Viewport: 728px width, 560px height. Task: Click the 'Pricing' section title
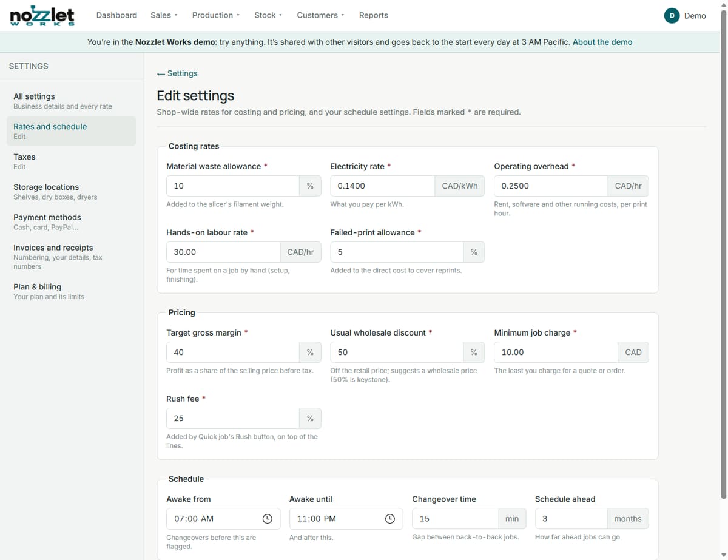coord(182,312)
